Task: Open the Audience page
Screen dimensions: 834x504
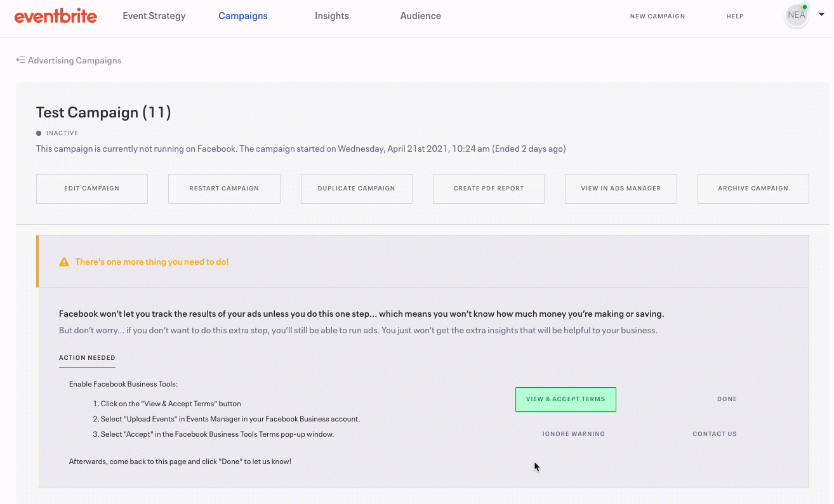Action: (x=421, y=16)
